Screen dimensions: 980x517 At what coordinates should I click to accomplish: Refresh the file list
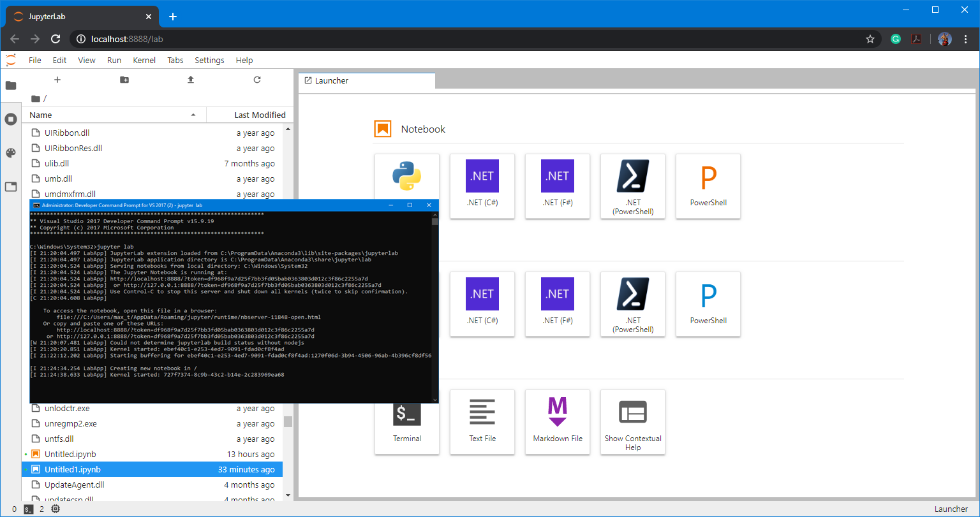[x=257, y=80]
